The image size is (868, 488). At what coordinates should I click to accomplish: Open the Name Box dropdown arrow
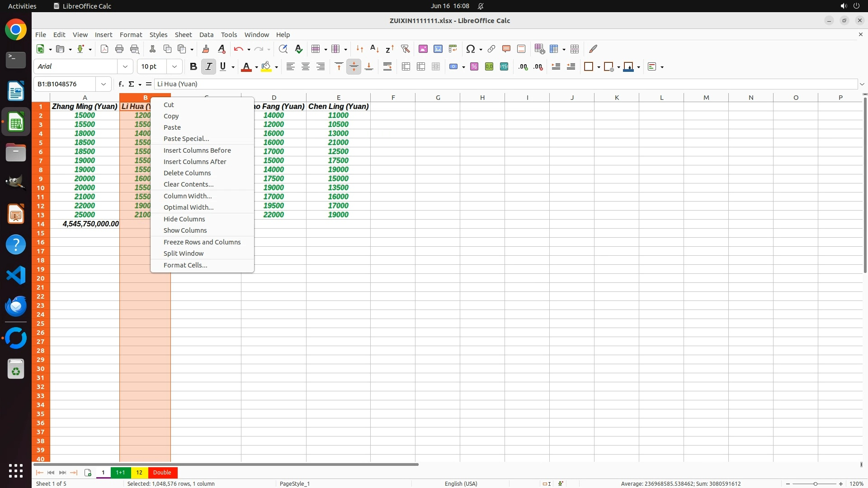click(x=104, y=84)
